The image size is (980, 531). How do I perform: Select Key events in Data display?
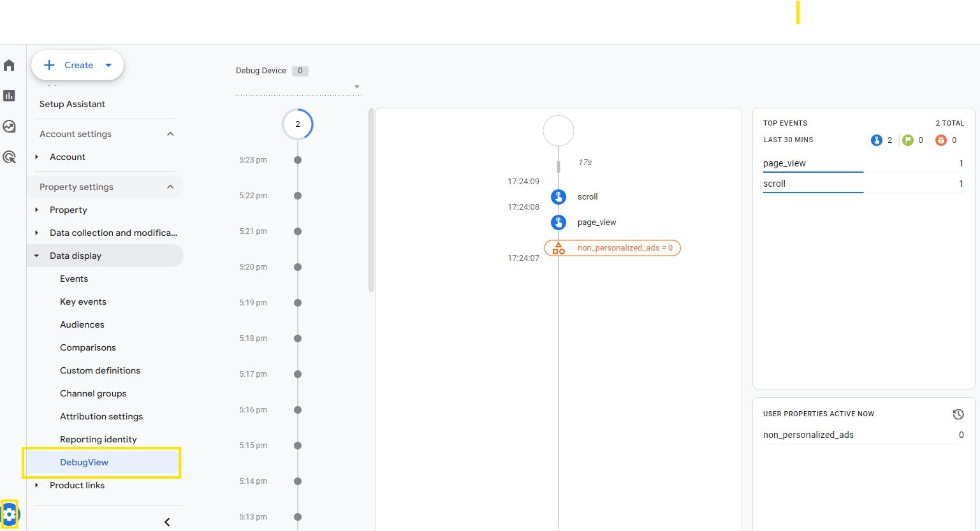[83, 302]
